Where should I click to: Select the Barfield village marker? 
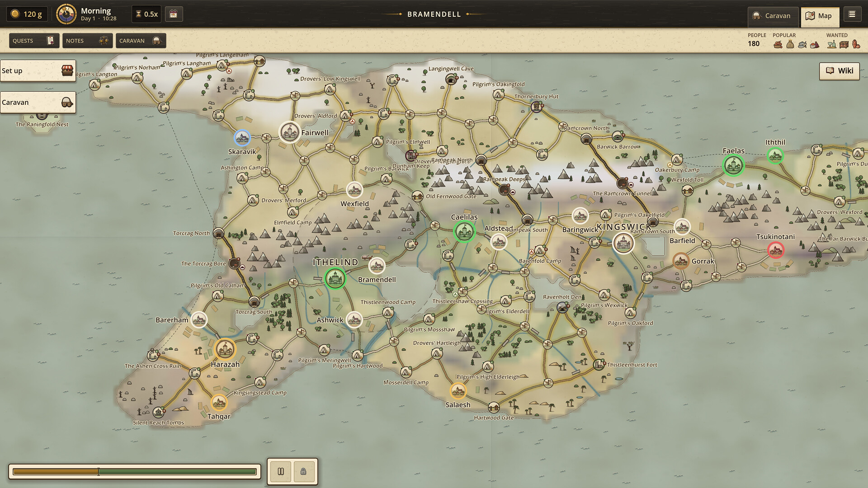pyautogui.click(x=682, y=227)
